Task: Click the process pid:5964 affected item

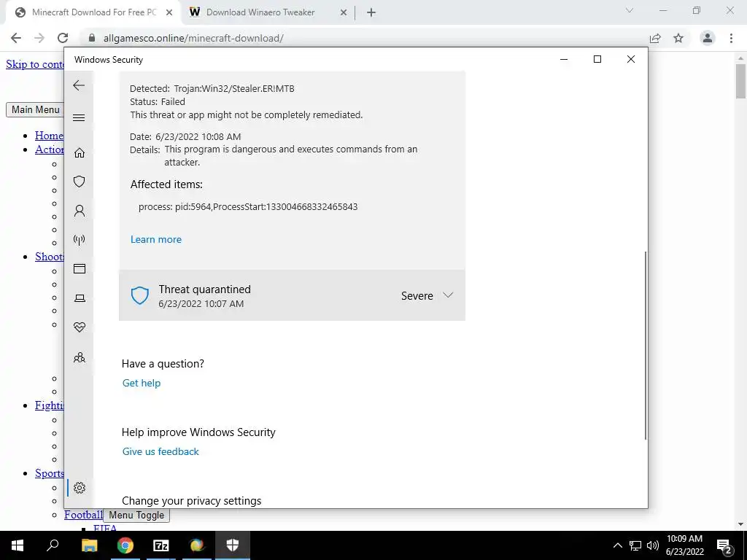Action: [248, 206]
